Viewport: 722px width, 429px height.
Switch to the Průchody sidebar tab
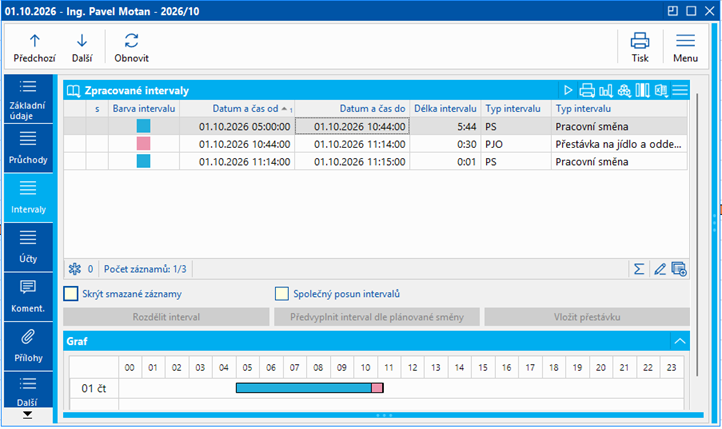28,148
